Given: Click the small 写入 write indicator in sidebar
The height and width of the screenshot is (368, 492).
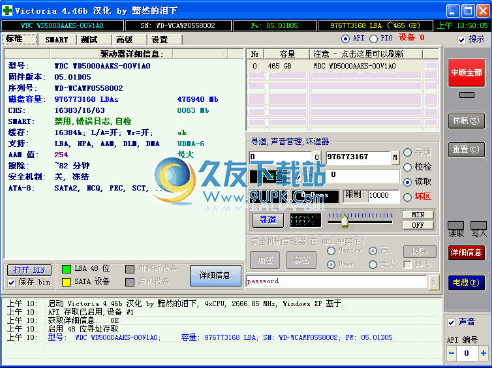Looking at the screenshot, I should (x=479, y=227).
